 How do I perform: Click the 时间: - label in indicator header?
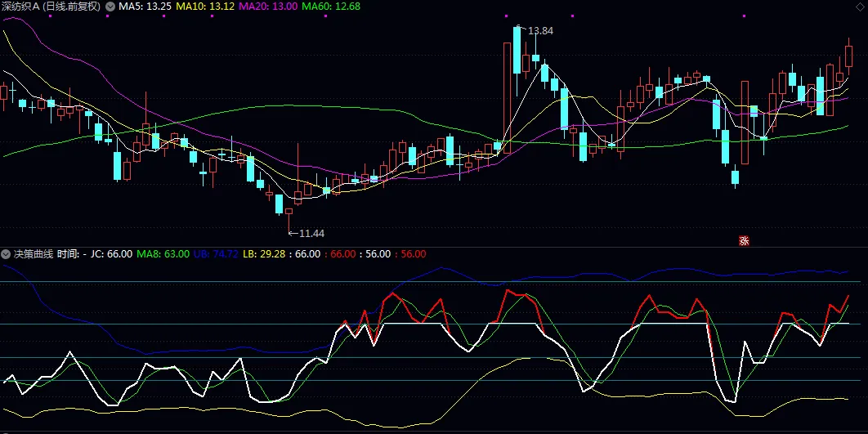click(72, 254)
